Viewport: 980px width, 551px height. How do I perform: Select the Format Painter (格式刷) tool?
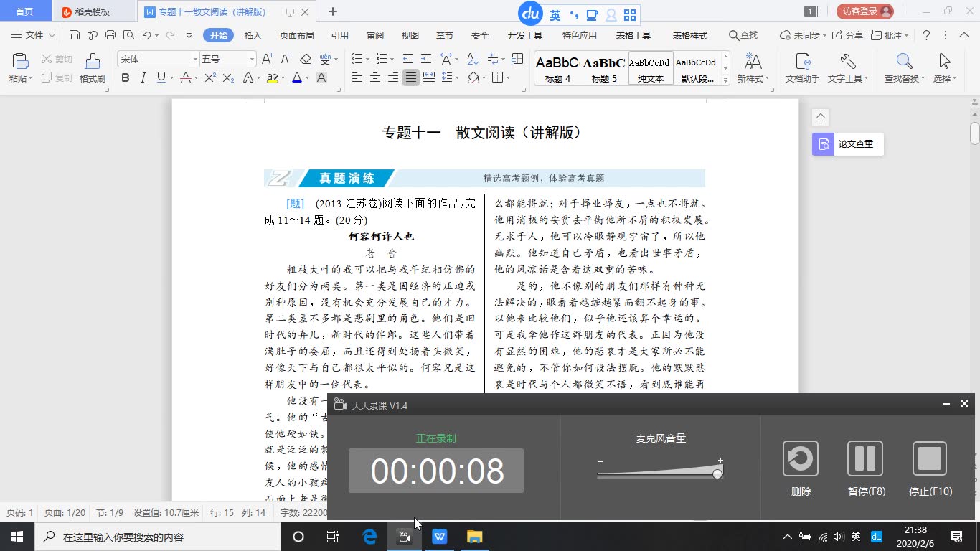tap(93, 68)
